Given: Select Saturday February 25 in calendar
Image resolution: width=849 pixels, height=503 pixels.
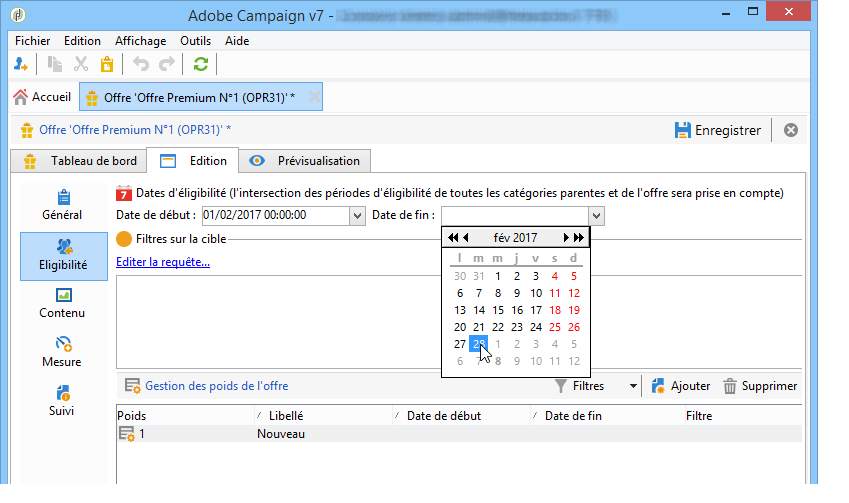Looking at the screenshot, I should click(555, 327).
